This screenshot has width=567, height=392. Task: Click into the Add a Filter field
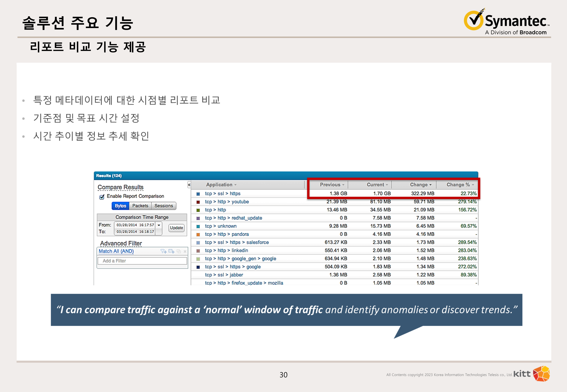tap(142, 261)
